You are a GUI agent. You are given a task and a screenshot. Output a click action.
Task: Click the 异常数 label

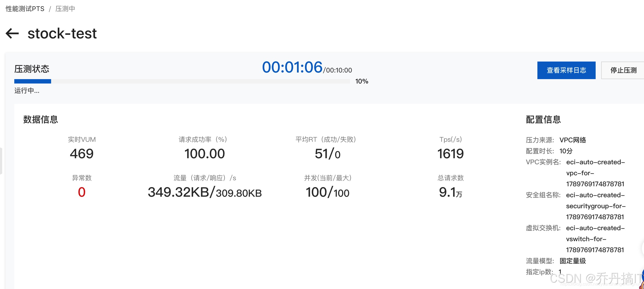pyautogui.click(x=82, y=178)
